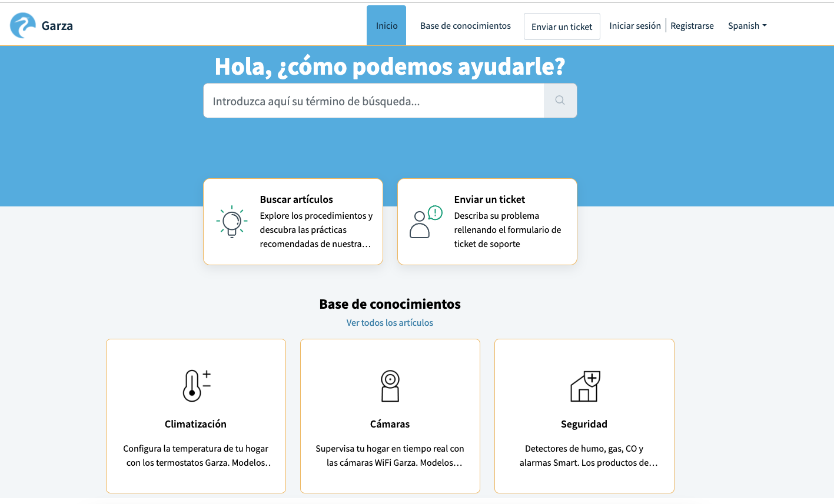Click the lightbulb icon on Buscar artículos card
The image size is (834, 504).
point(232,222)
